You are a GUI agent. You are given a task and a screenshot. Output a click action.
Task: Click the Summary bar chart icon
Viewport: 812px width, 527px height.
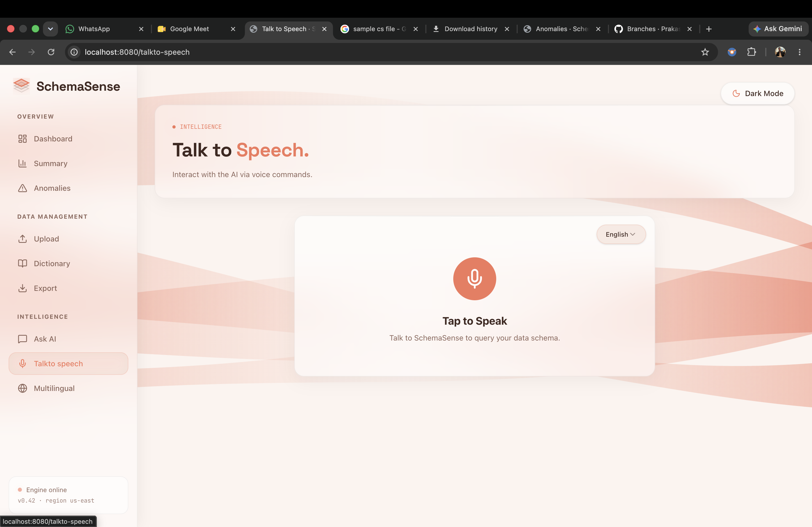[x=23, y=163]
